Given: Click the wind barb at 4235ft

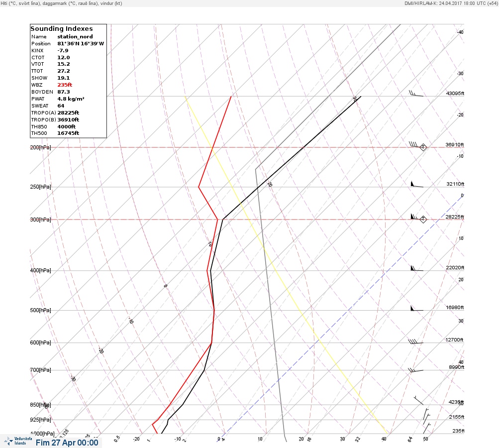Looking at the screenshot, I should [x=418, y=401].
